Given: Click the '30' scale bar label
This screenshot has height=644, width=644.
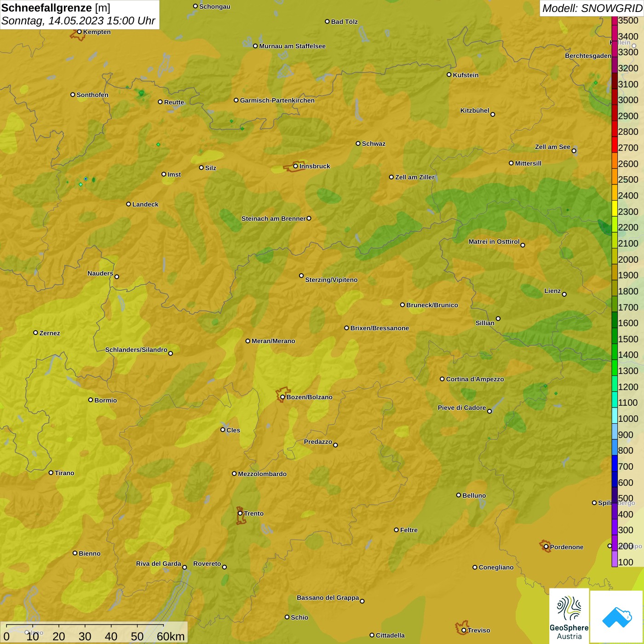Looking at the screenshot, I should coord(85,636).
